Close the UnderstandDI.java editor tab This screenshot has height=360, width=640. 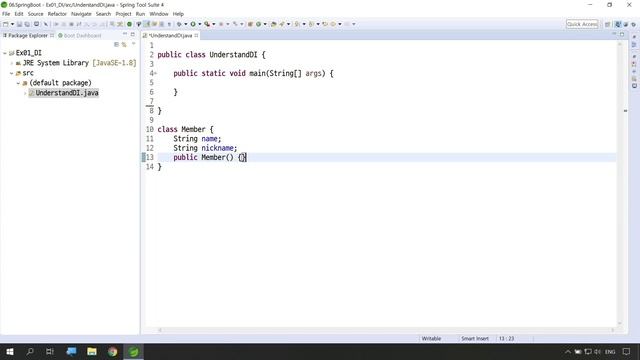196,36
